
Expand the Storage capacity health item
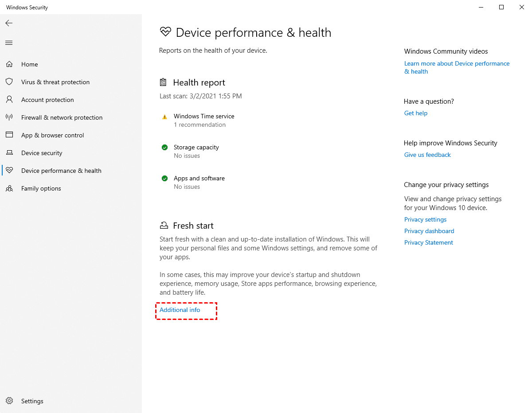point(196,147)
